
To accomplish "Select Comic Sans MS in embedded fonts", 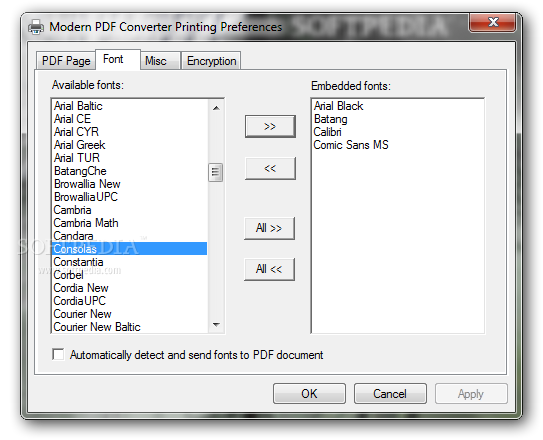I will pos(398,145).
